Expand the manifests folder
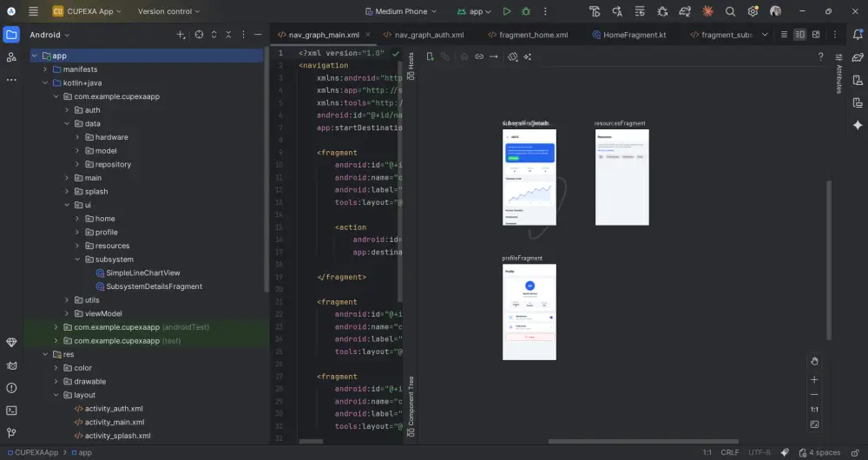The height and width of the screenshot is (460, 868). click(x=45, y=69)
